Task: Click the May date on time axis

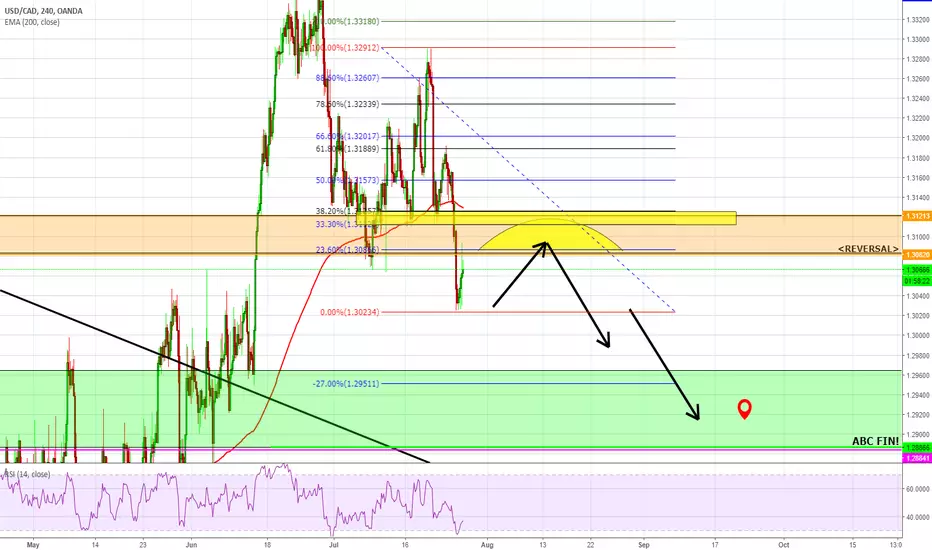Action: click(x=33, y=544)
